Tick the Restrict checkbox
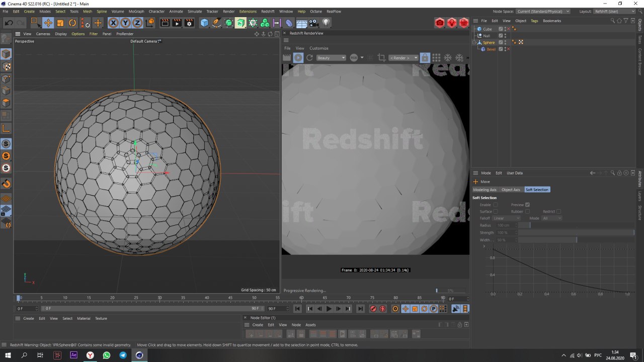This screenshot has height=362, width=644. 558,212
